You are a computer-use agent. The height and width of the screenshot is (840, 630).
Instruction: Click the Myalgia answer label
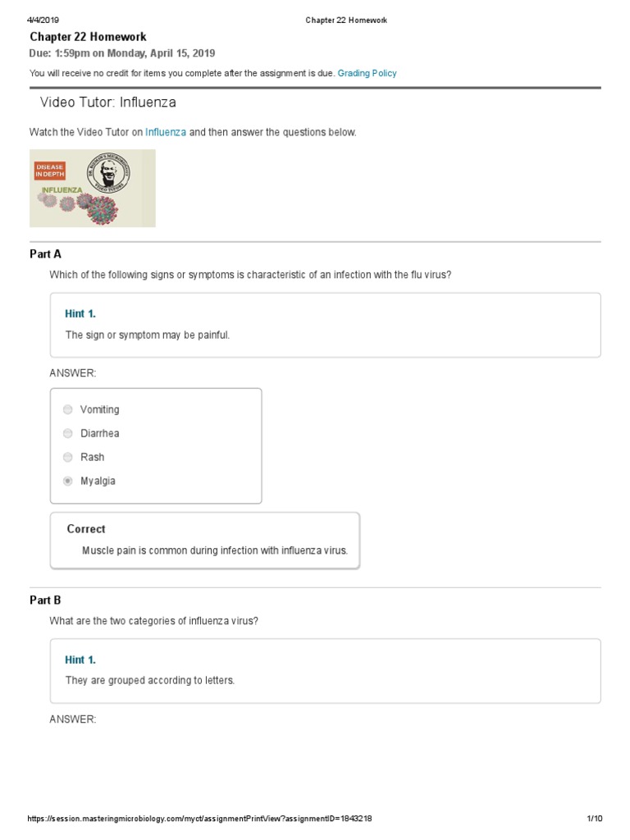[98, 481]
